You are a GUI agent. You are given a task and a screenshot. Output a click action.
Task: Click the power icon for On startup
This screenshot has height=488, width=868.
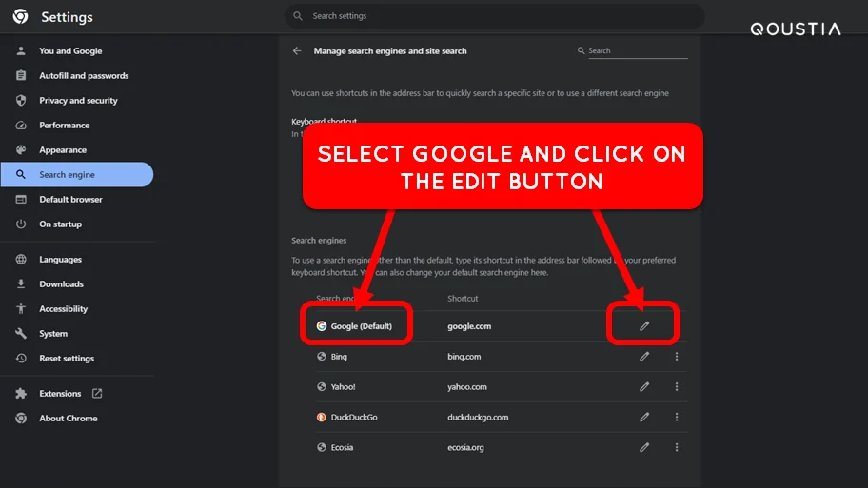point(21,224)
